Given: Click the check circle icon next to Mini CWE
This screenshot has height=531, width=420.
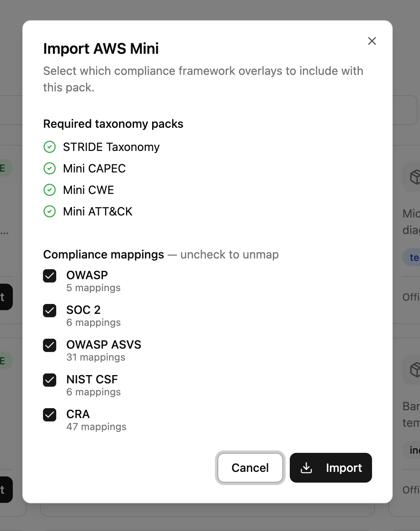Looking at the screenshot, I should tap(49, 190).
